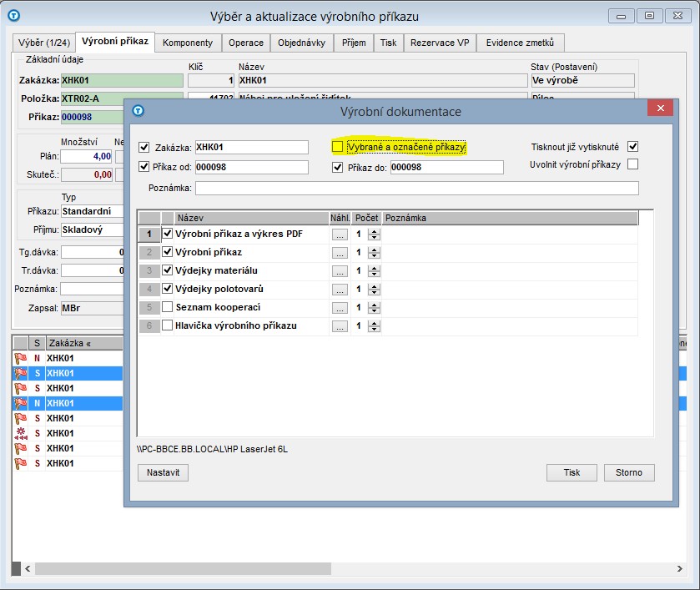Click the printer path HP LaserJet 6L text

(213, 449)
